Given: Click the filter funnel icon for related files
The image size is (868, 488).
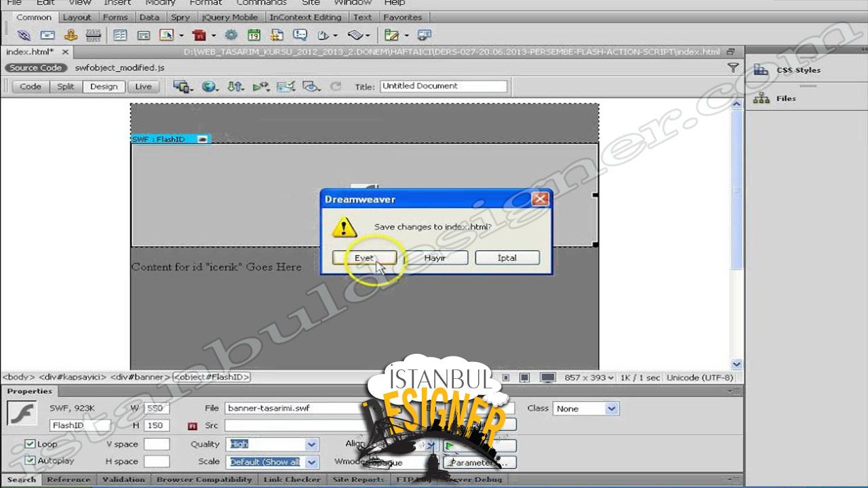Looking at the screenshot, I should [733, 68].
